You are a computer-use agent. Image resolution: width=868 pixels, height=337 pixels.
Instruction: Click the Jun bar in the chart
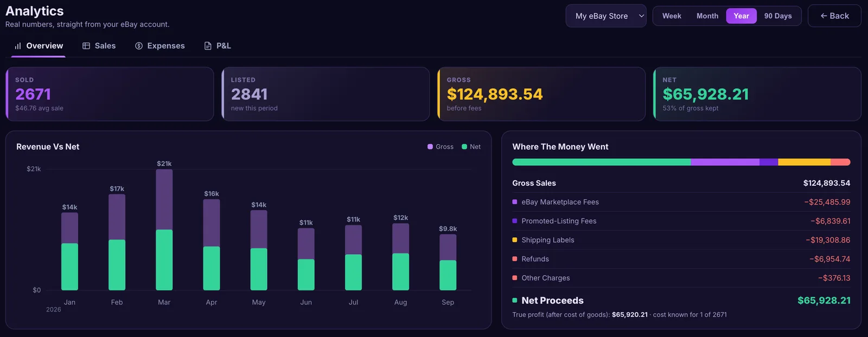tap(306, 259)
